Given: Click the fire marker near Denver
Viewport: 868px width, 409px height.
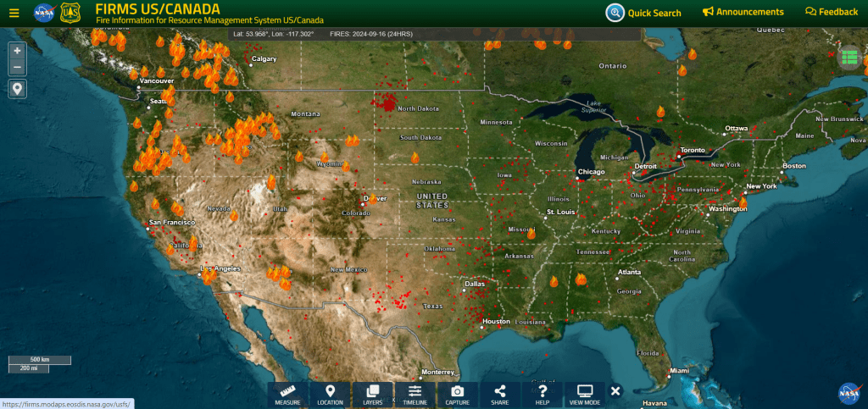Looking at the screenshot, I should pyautogui.click(x=371, y=199).
